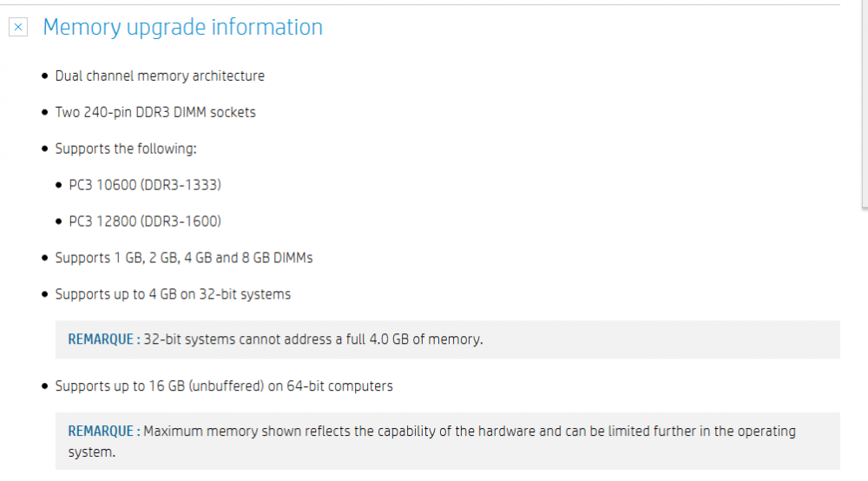Click bullet before PC3 12800 entry
The height and width of the screenshot is (481, 868).
point(59,222)
